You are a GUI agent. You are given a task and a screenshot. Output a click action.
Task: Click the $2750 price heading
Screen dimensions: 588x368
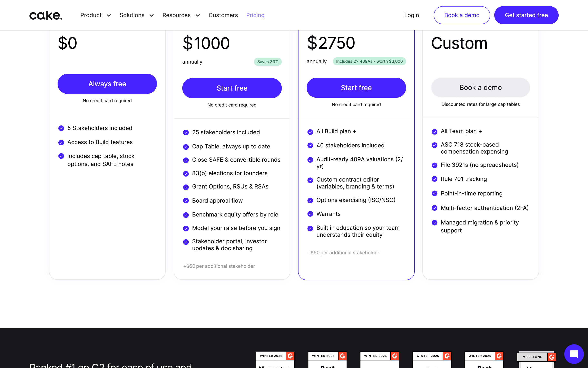pyautogui.click(x=331, y=43)
